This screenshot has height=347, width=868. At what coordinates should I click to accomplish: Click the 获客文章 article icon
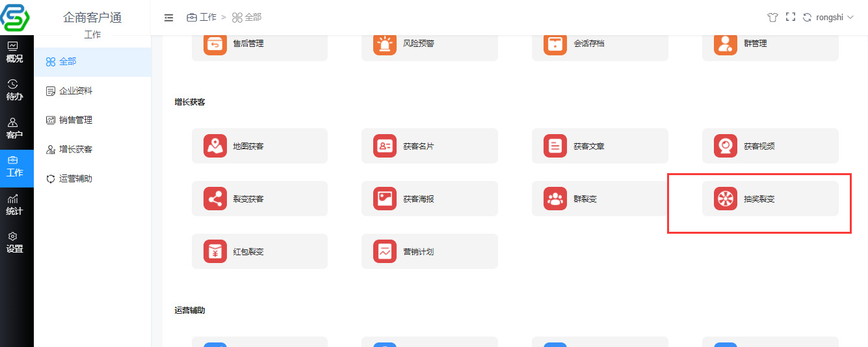(555, 146)
